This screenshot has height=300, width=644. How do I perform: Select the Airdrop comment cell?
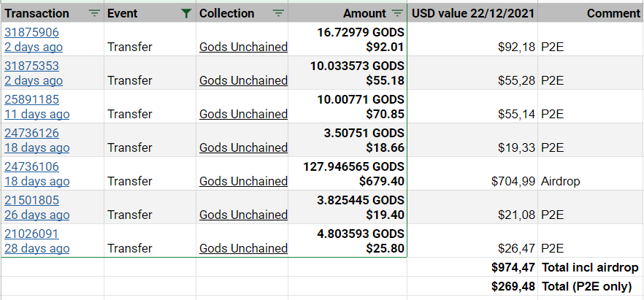click(591, 174)
